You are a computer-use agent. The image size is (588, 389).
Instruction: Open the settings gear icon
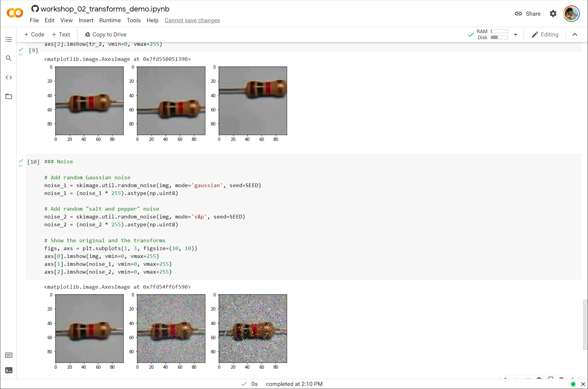(553, 14)
